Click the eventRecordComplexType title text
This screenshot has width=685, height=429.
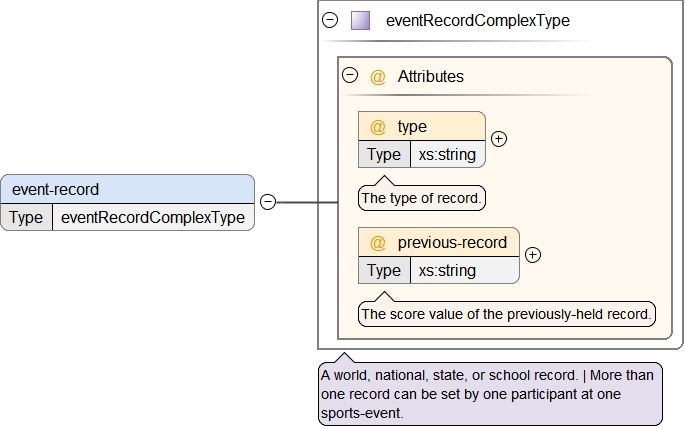coord(478,20)
